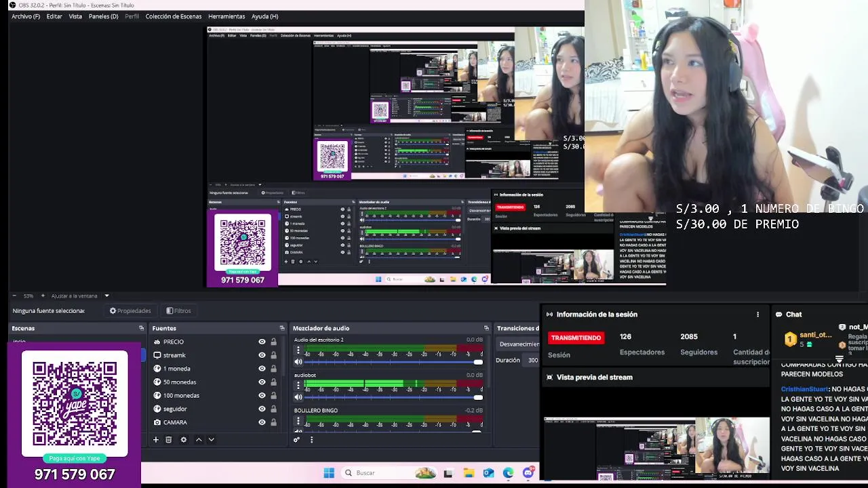Remove the selected source with trash icon
Image resolution: width=868 pixels, height=488 pixels.
169,440
